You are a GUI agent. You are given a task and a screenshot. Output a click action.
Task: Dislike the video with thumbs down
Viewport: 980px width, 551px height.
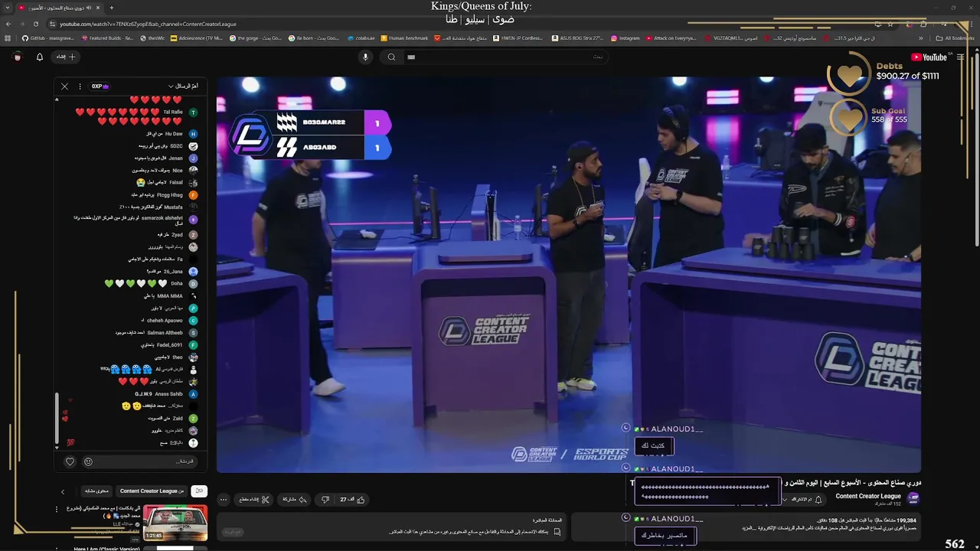[x=325, y=500]
